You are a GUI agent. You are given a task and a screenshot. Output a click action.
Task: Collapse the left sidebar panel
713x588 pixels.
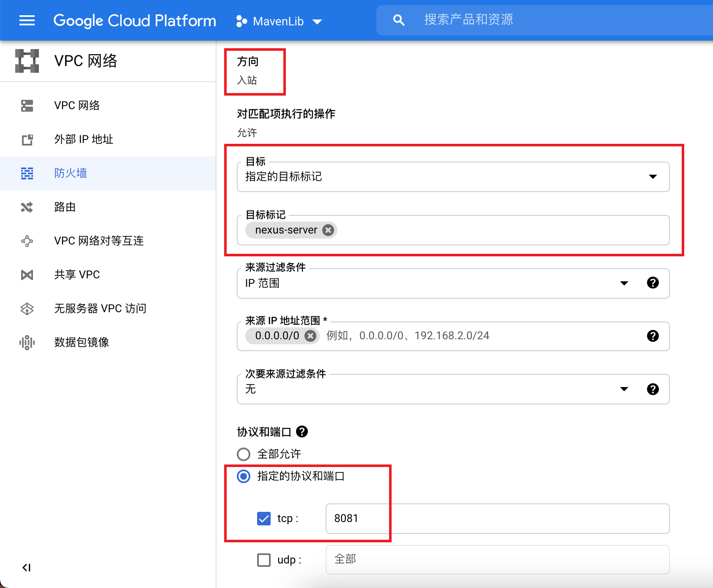point(26,567)
